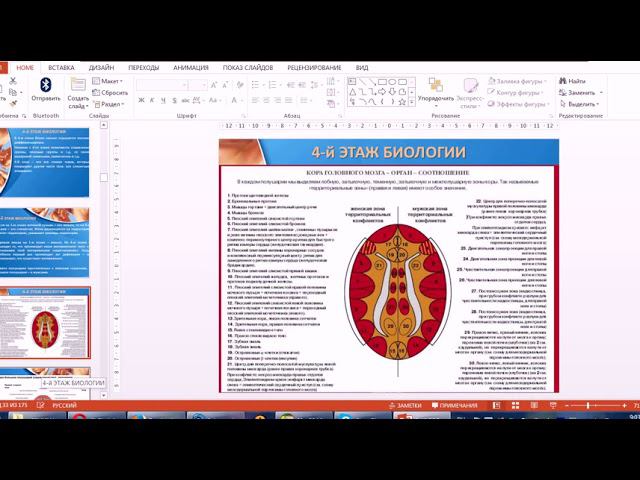The width and height of the screenshot is (640, 480).
Task: Open the Aa change case dropdown
Action: 215,100
